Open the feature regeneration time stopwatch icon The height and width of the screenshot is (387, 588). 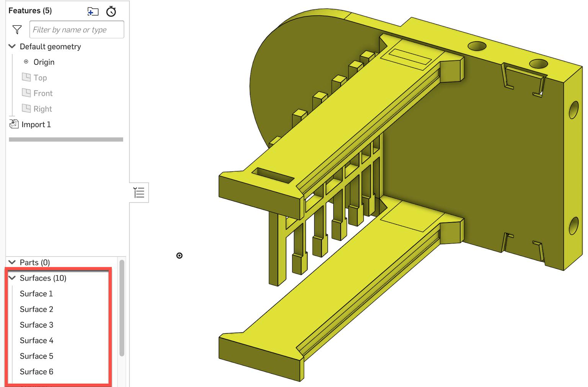point(111,12)
